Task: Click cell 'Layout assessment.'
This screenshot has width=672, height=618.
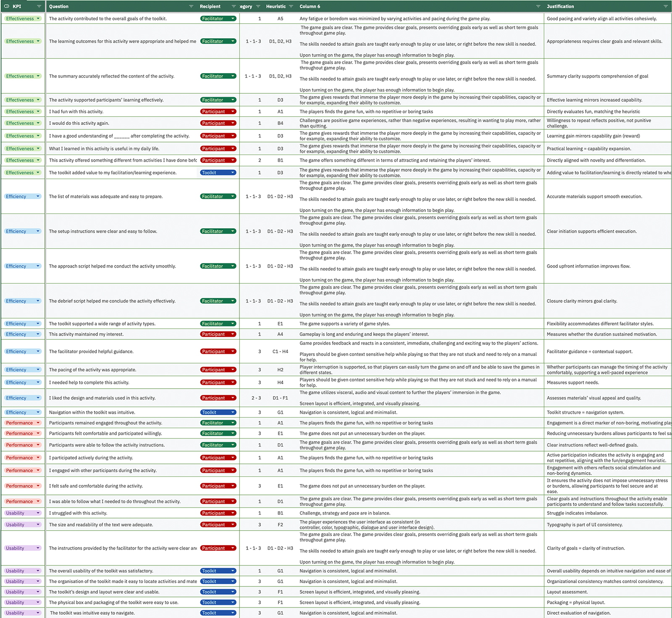Action: point(567,592)
